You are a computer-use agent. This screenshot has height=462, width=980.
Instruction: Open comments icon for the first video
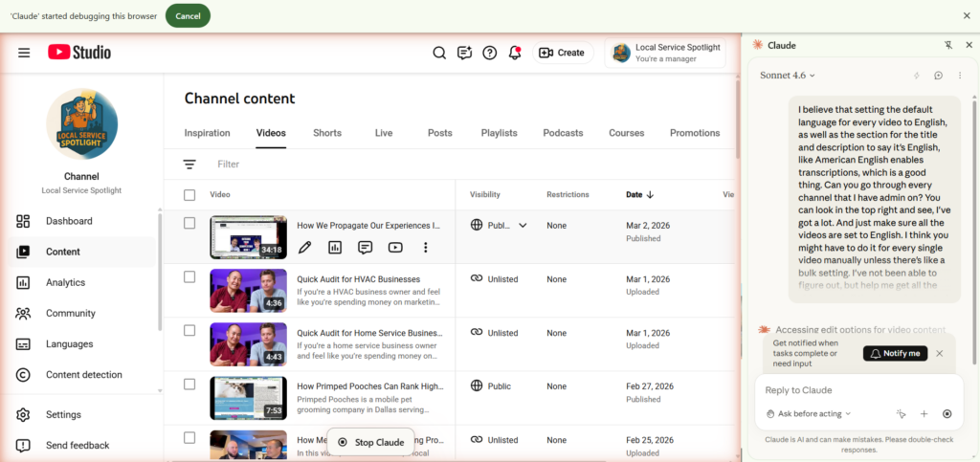point(365,248)
